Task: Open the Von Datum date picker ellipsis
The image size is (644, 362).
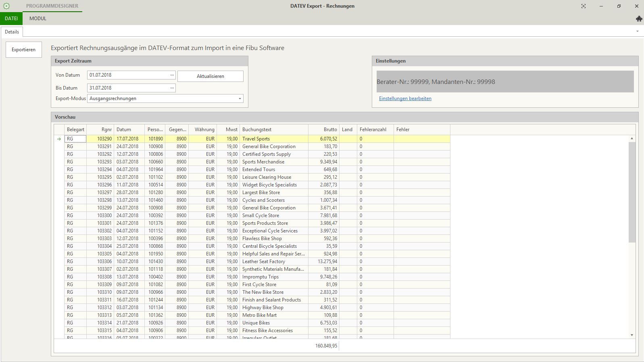Action: [172, 75]
